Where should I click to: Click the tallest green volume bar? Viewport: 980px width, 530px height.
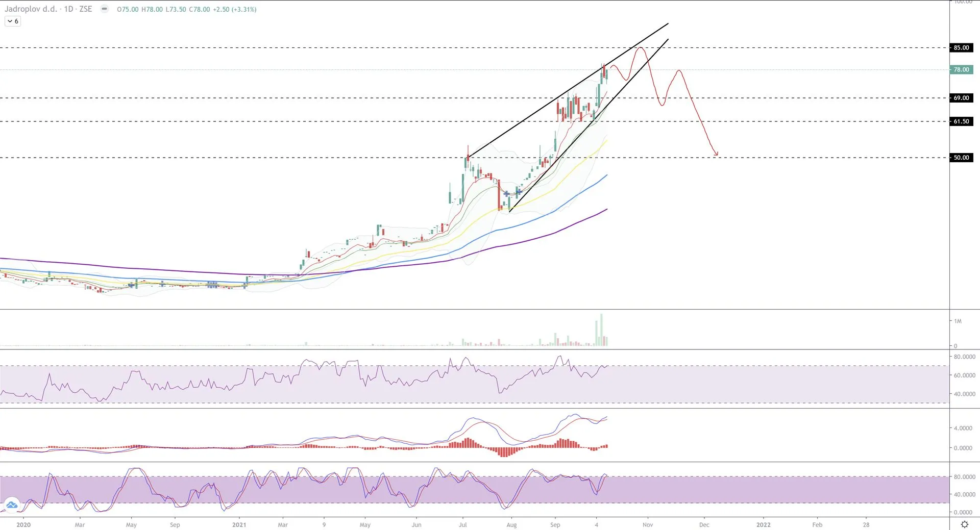click(601, 330)
